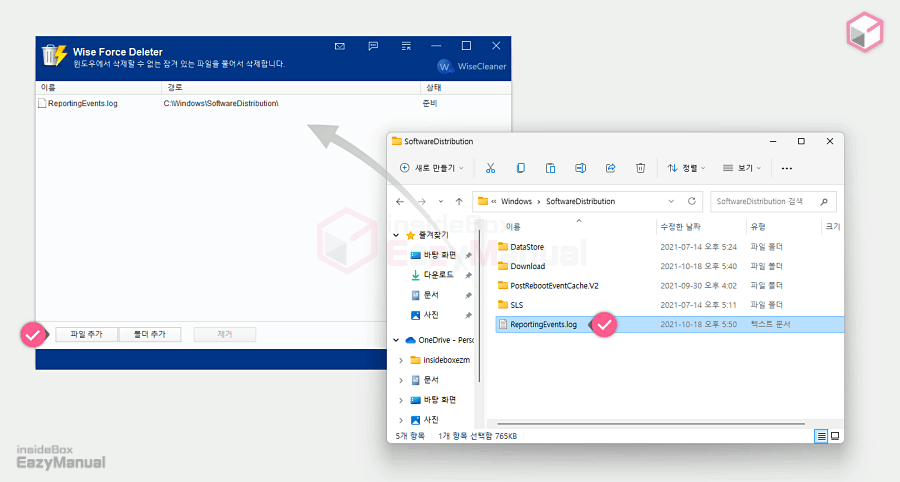The width and height of the screenshot is (900, 482).
Task: Click the Back arrow in Explorer
Action: [400, 201]
